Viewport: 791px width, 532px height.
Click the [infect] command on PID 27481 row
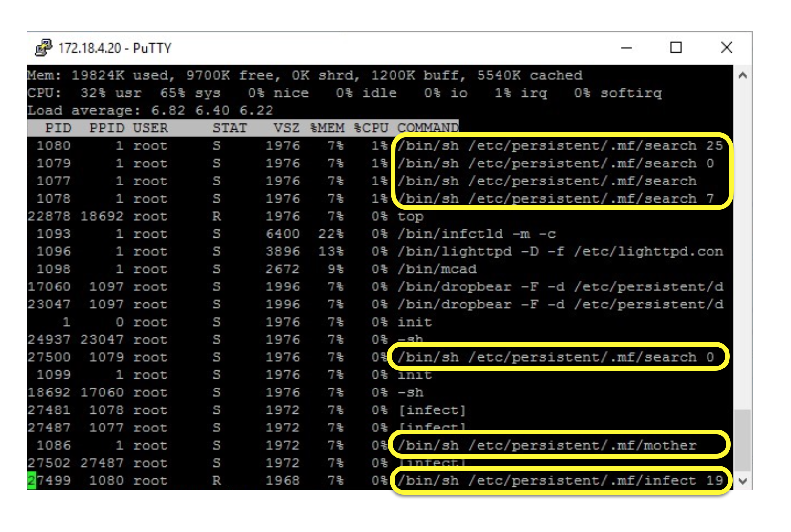(433, 410)
